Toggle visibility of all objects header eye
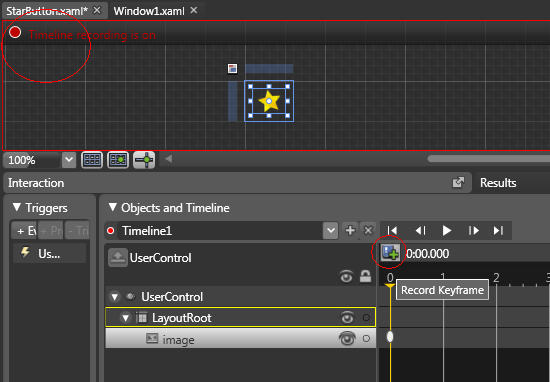The image size is (550, 382). point(346,277)
